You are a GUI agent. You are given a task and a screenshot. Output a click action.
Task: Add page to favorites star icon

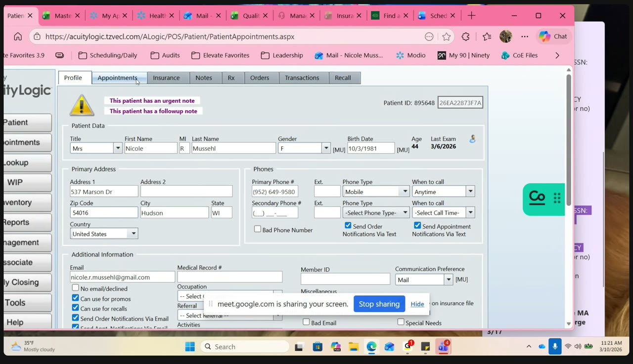(x=447, y=37)
